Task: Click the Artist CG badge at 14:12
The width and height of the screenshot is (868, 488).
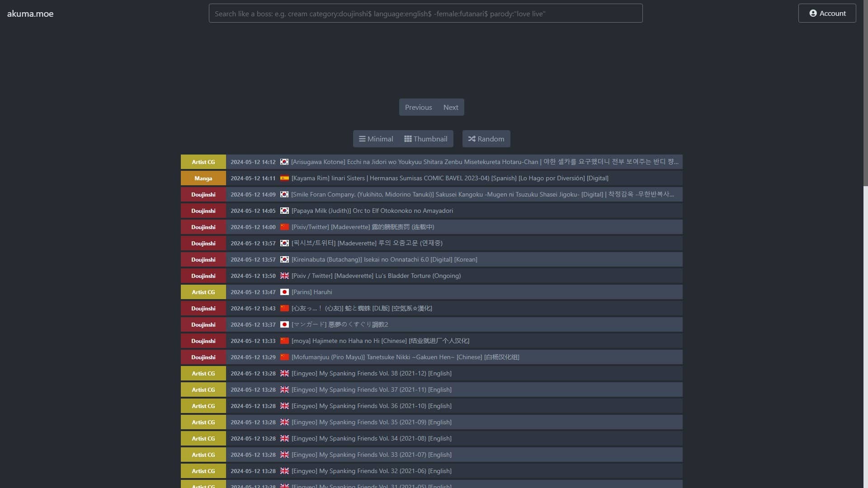Action: pos(203,162)
